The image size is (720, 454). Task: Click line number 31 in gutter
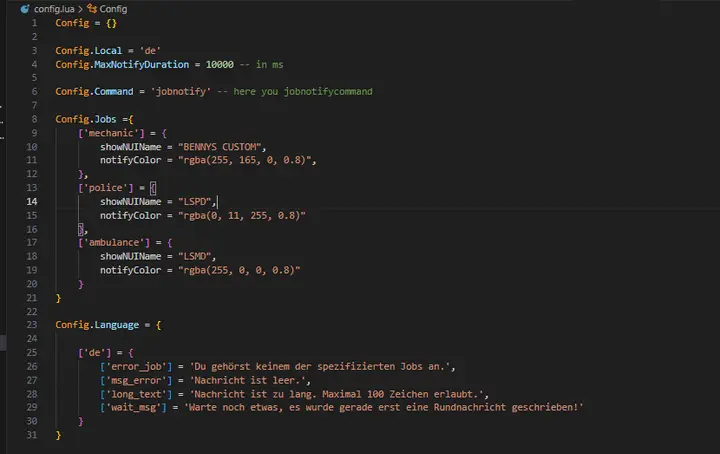click(x=32, y=435)
